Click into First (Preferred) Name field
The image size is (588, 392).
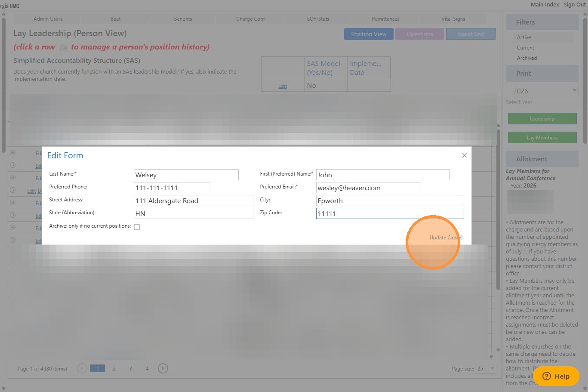pos(382,175)
